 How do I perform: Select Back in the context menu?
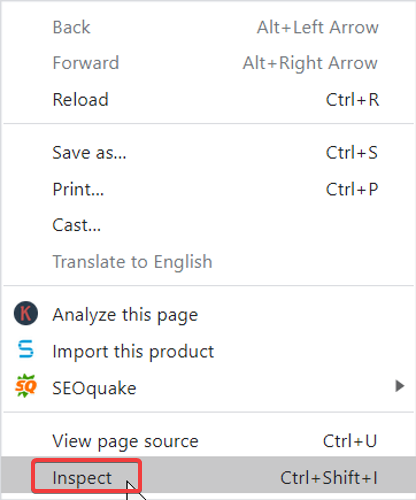pyautogui.click(x=71, y=27)
